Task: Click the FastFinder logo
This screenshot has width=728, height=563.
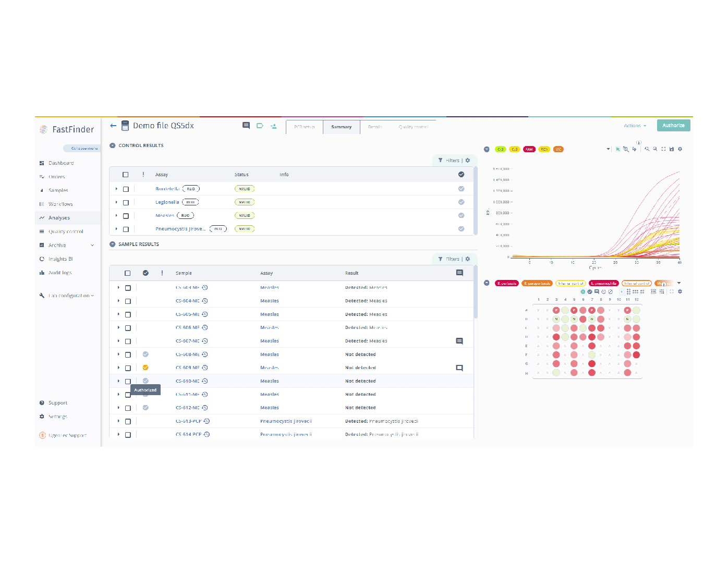Action: [67, 129]
